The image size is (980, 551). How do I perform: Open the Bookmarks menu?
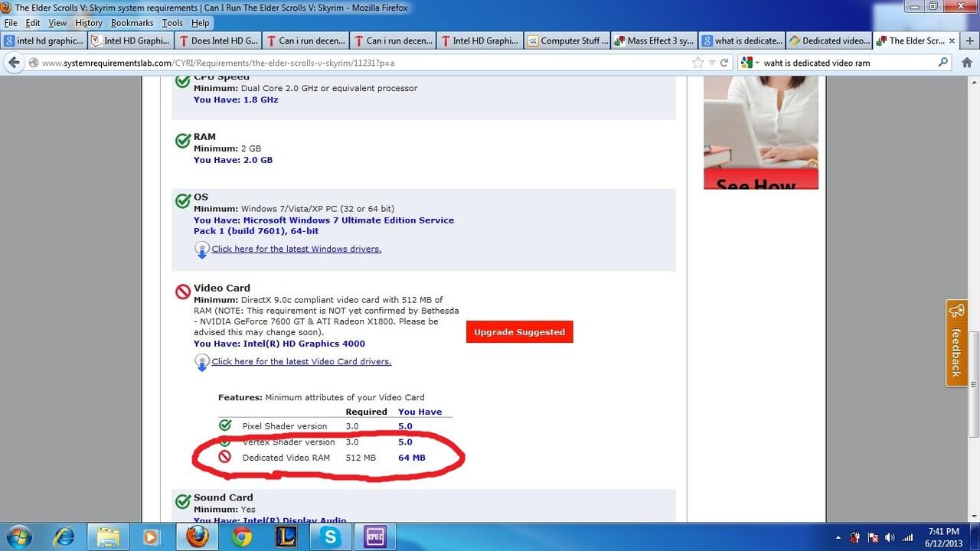pyautogui.click(x=132, y=23)
